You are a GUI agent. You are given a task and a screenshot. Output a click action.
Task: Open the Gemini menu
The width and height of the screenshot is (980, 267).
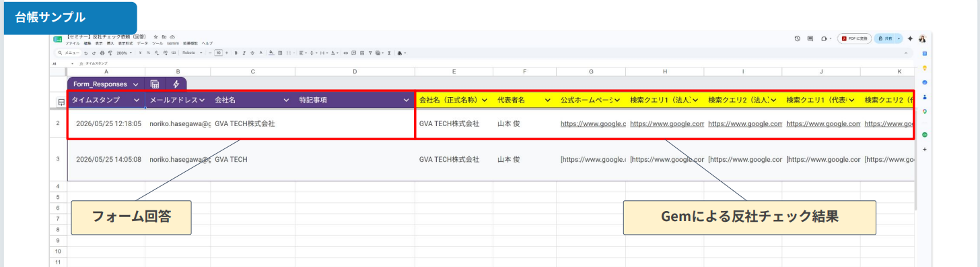(x=173, y=43)
